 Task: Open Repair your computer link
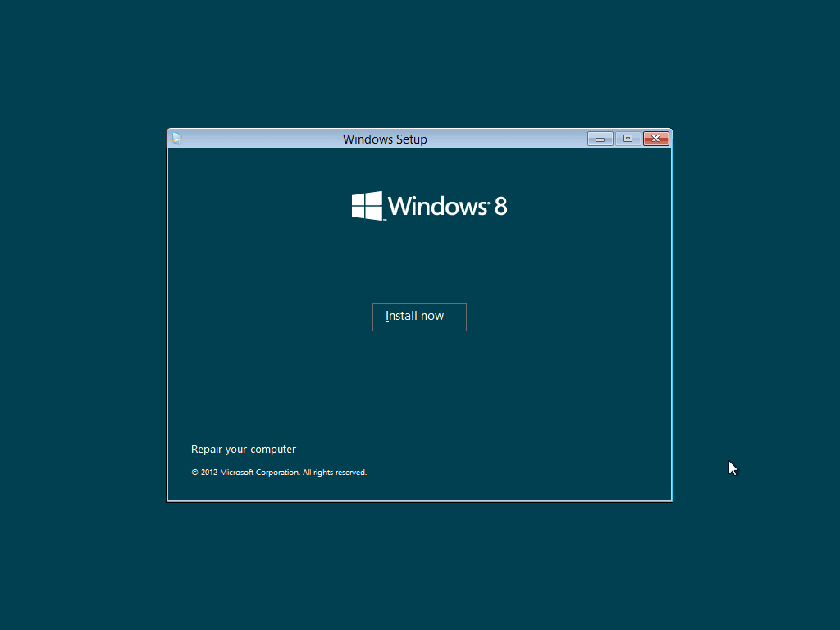point(243,449)
